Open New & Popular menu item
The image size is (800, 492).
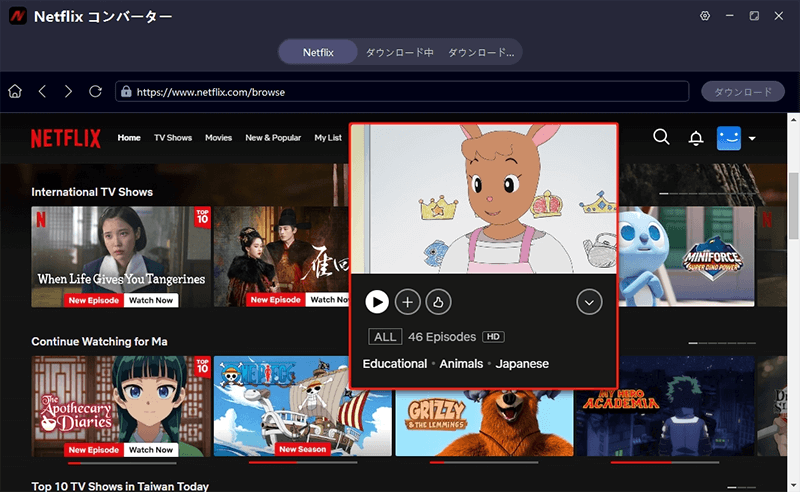click(273, 138)
